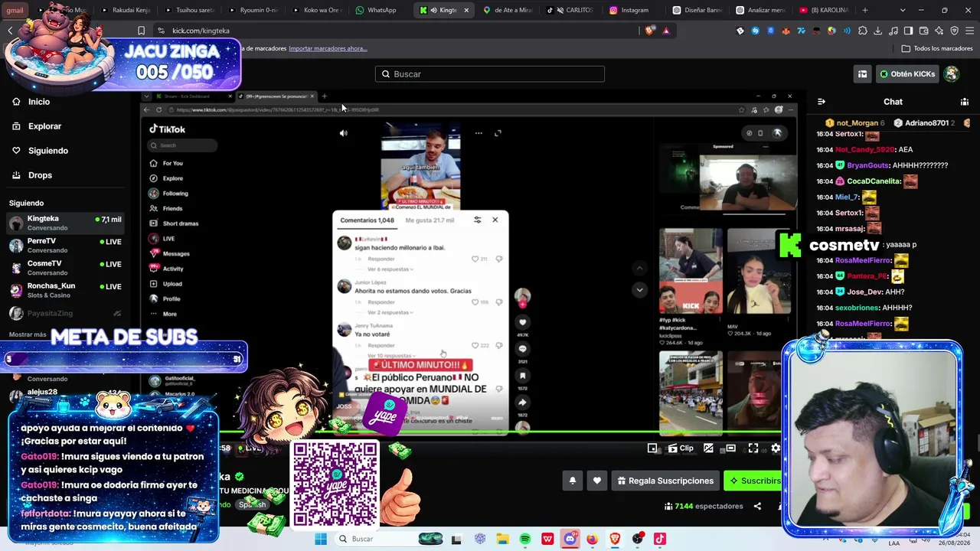Close the TikTok comments panel
The image size is (980, 551).
coord(495,220)
